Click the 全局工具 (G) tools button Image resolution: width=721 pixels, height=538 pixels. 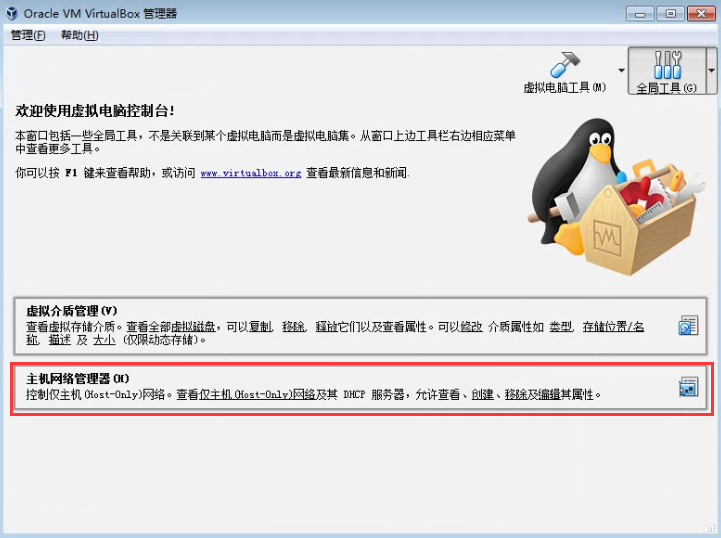click(666, 71)
